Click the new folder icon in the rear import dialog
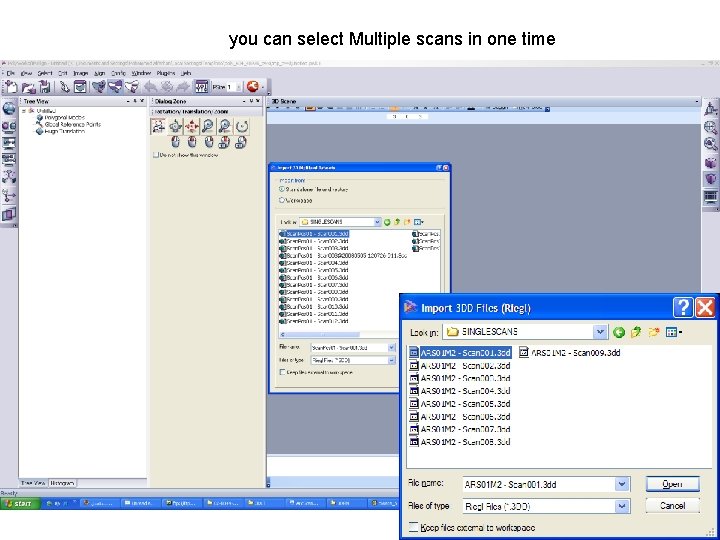 pos(407,222)
